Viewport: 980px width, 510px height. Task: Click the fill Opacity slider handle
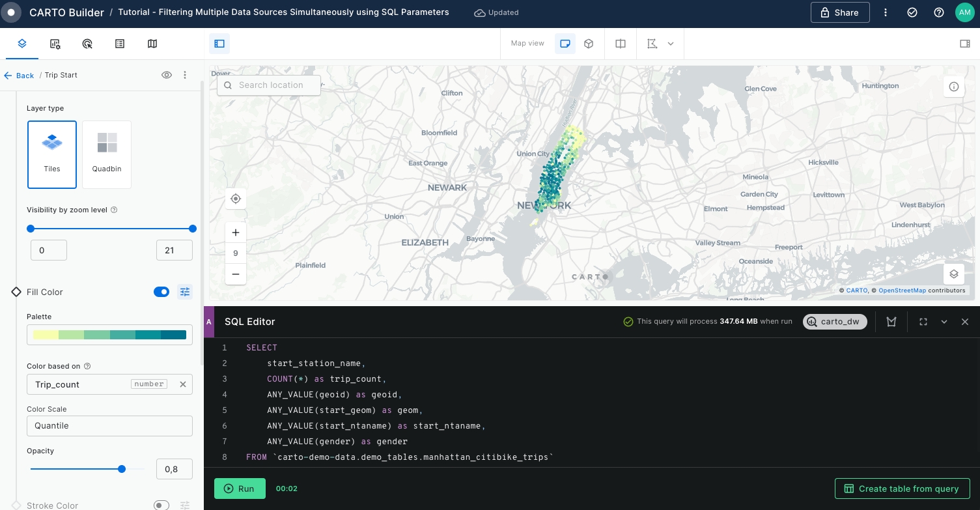[x=122, y=469]
